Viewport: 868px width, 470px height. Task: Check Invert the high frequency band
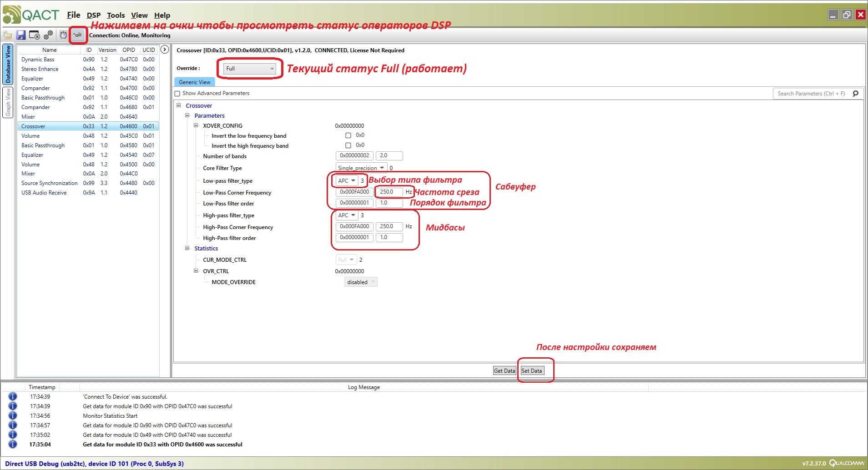point(348,145)
